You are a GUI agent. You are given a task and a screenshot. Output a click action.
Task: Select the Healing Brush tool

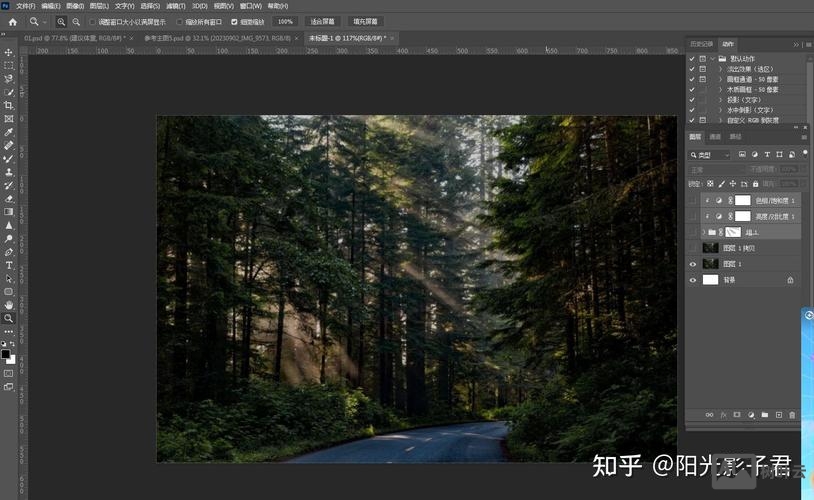point(9,145)
